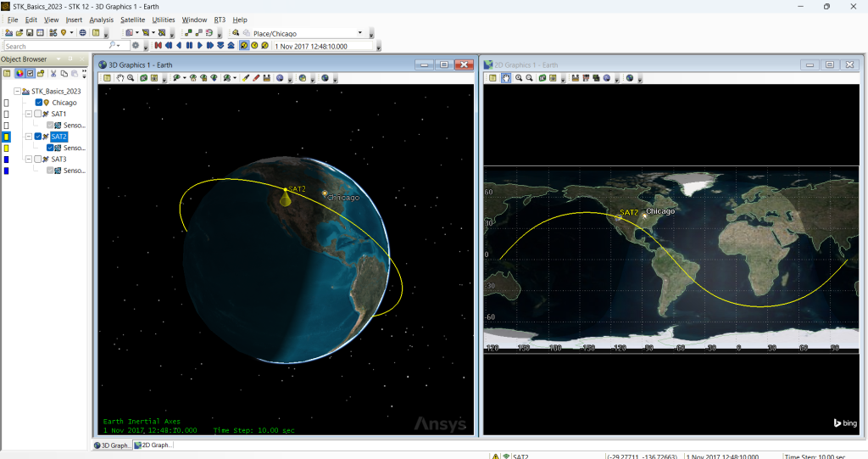Collapse the STK_Basics_2023 scenario tree node
Viewport: 868px width, 459px height.
17,92
